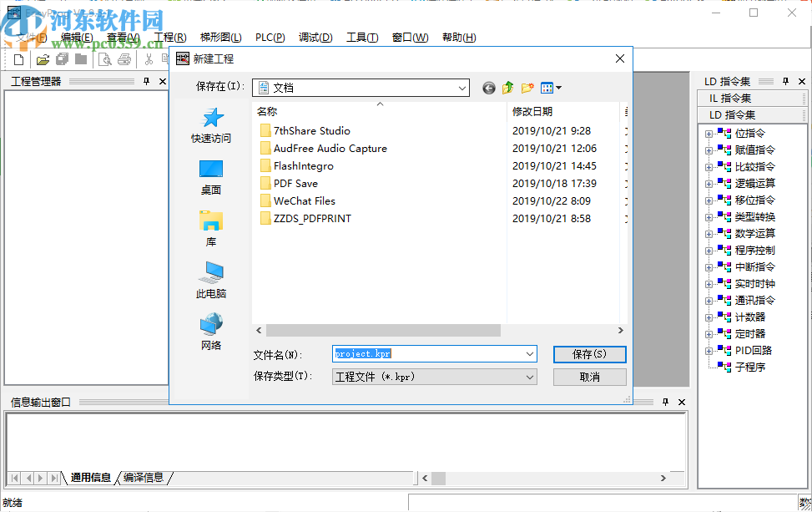Open the 保存在 location dropdown
The image size is (812, 512).
(x=464, y=87)
